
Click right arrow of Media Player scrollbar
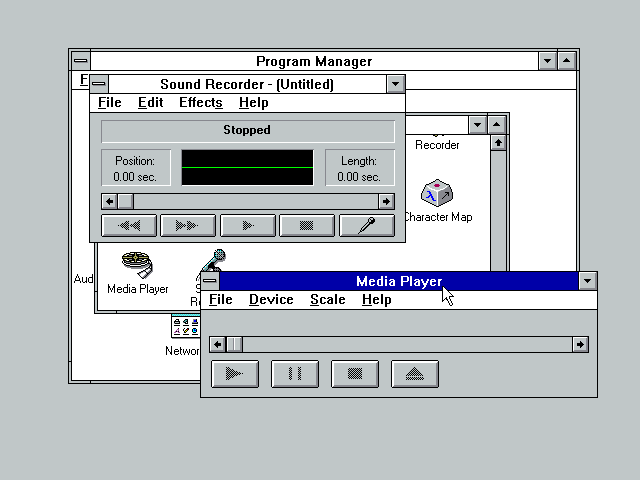point(580,344)
